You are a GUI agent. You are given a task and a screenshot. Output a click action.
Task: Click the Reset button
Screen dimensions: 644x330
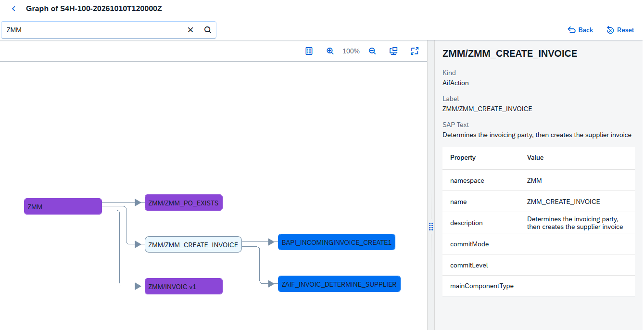tap(620, 30)
